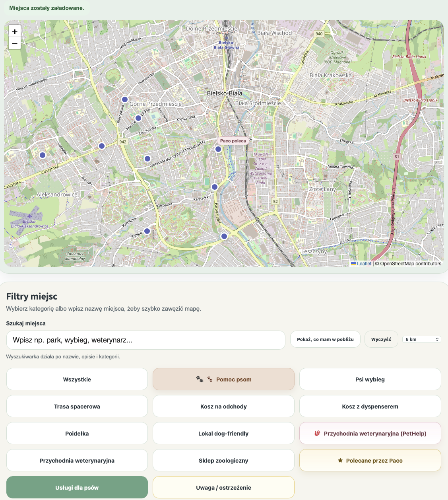This screenshot has width=448, height=500.
Task: Click westernmost marker above Cieszyńska street
Action: point(43,155)
